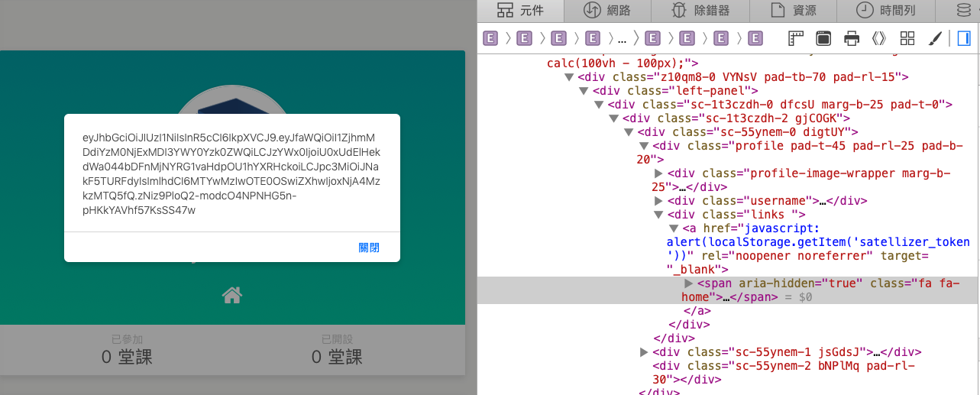Click the paintbrush icon in inspector toolbar
The width and height of the screenshot is (980, 395).
coord(935,38)
